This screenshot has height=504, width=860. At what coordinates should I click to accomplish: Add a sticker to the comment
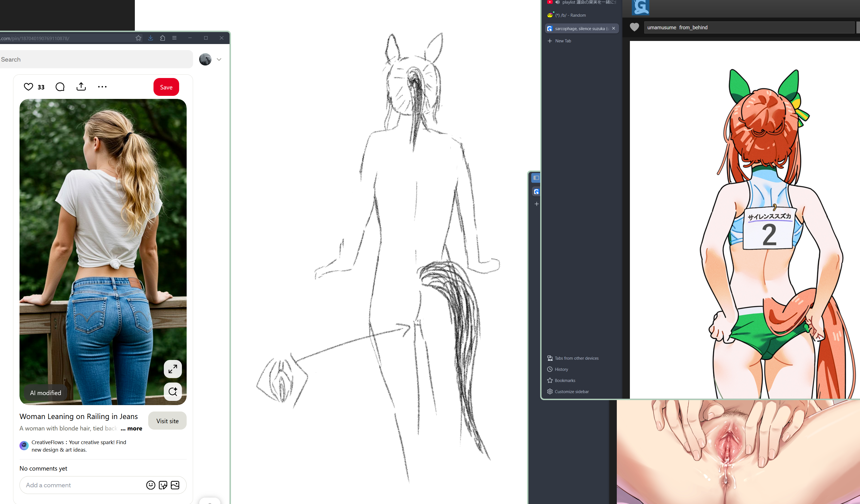point(163,485)
